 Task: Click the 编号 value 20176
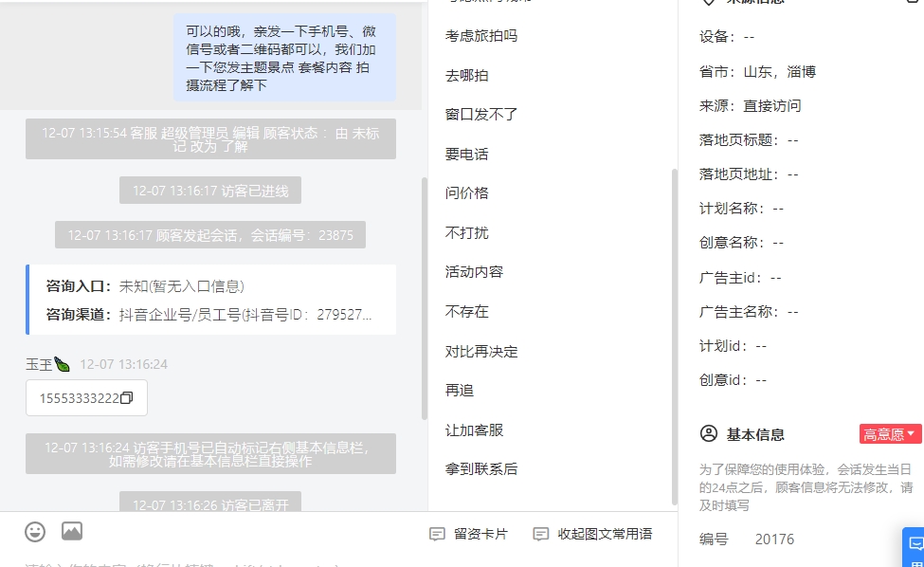pos(774,540)
